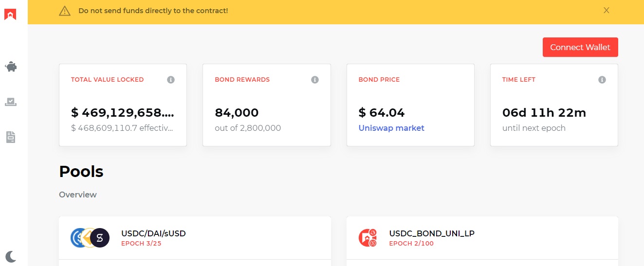The image size is (644, 266).
Task: Click the $ 64.04 bond price
Action: pos(382,113)
